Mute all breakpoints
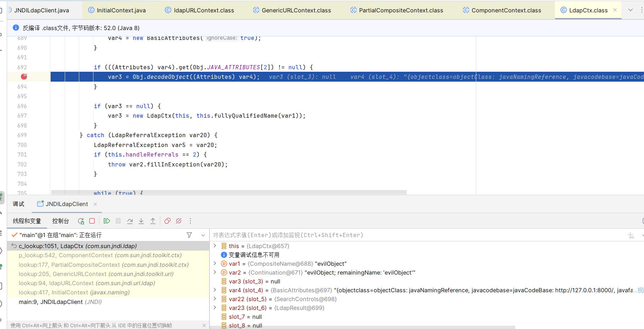644x329 pixels. click(x=179, y=221)
